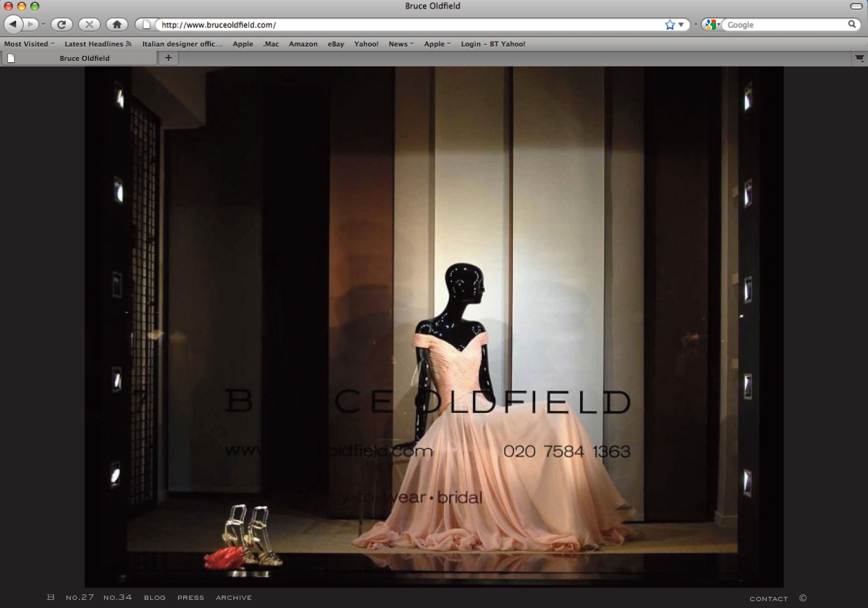Open the back/forward history dropdown arrow

tap(43, 24)
